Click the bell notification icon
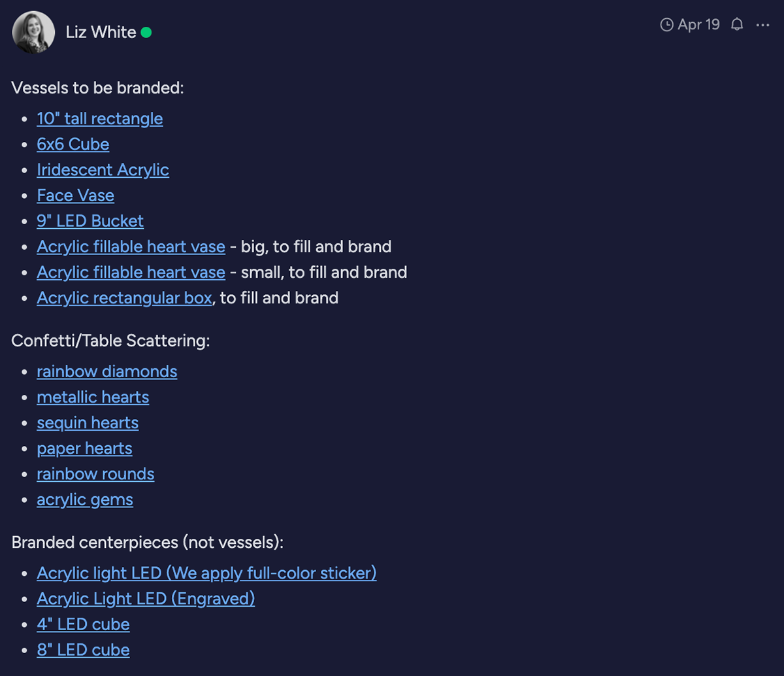 [737, 25]
